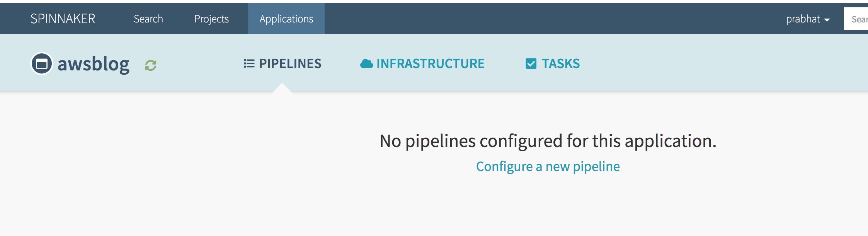The image size is (868, 236).
Task: Go to Projects in the navbar
Action: [211, 19]
